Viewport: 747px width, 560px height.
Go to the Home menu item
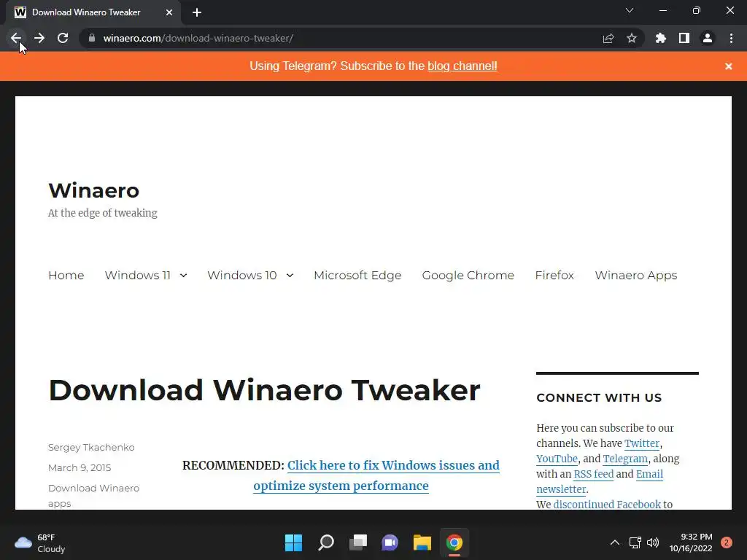(66, 275)
